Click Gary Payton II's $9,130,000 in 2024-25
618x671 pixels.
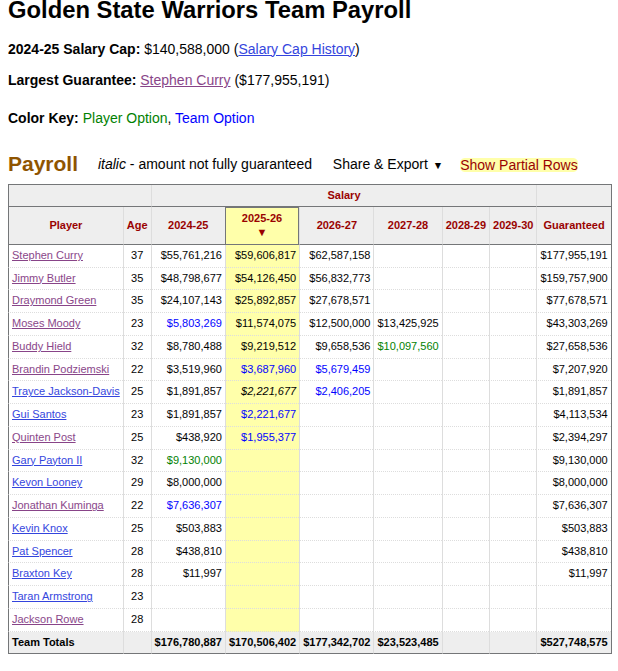[194, 460]
